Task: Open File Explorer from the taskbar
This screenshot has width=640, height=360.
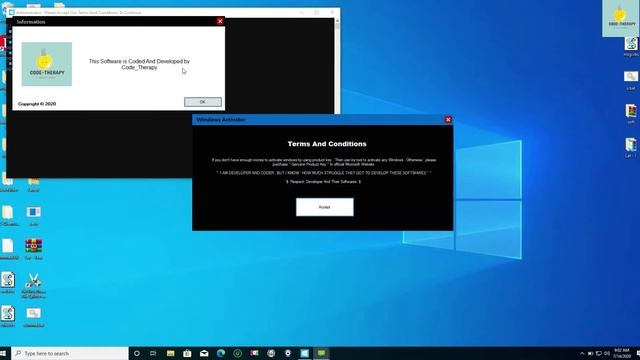Action: click(x=171, y=353)
